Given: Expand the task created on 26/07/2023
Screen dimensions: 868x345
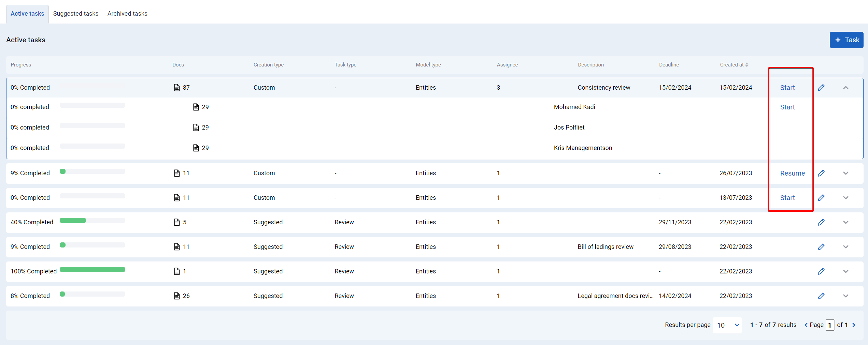Looking at the screenshot, I should click(846, 173).
